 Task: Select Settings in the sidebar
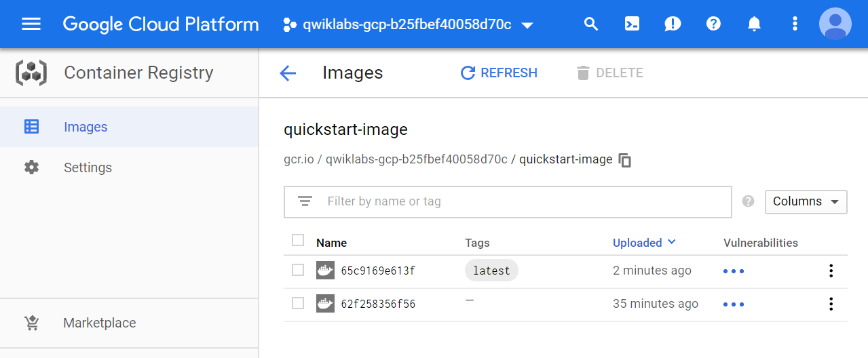pos(88,167)
